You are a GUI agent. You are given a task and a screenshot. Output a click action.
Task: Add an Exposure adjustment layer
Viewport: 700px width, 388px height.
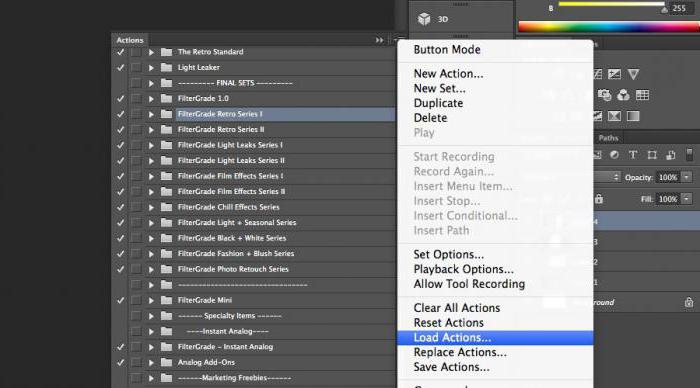pos(614,74)
